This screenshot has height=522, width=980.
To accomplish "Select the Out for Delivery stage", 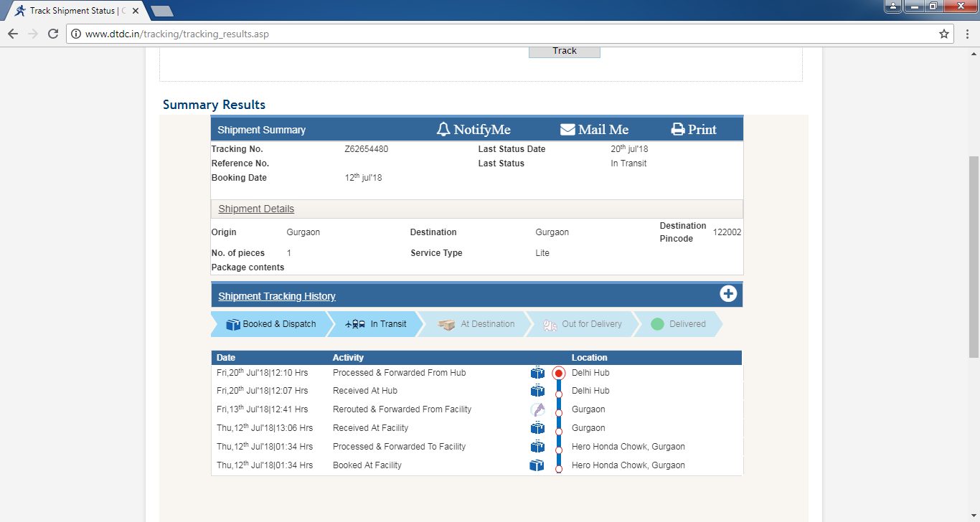I will [x=582, y=324].
